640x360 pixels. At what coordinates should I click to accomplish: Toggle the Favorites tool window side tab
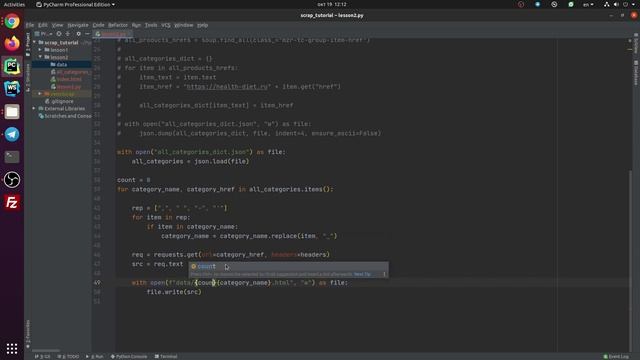click(x=28, y=334)
